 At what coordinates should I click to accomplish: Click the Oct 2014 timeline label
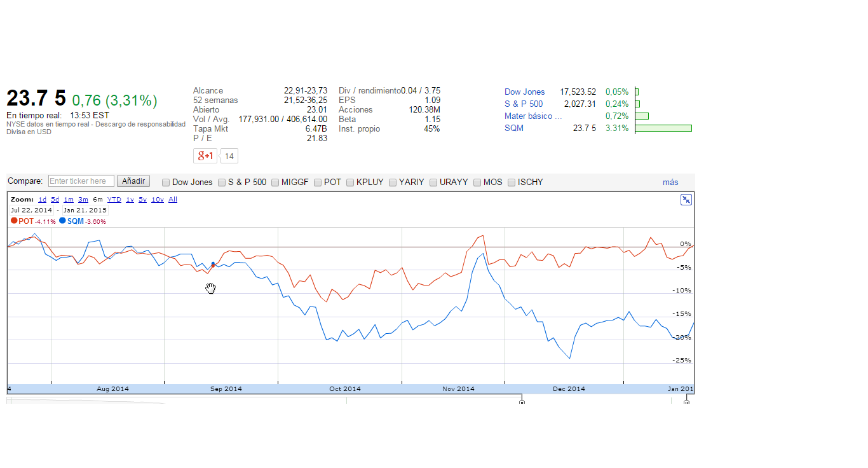(345, 389)
